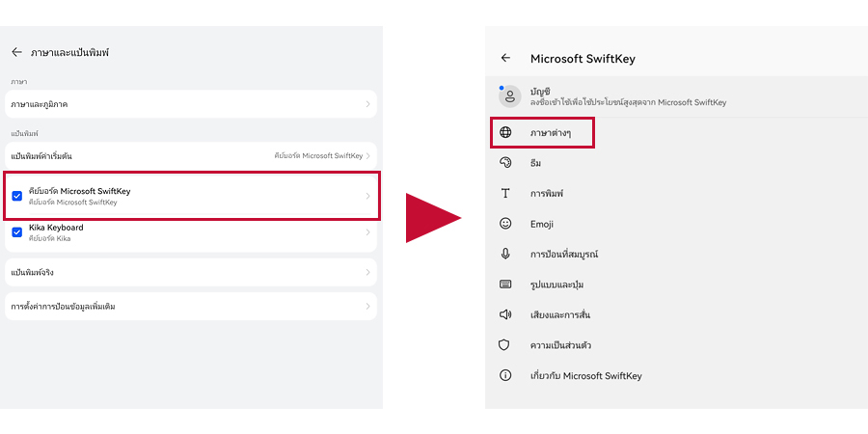Go back from Microsoft SwiftKey settings
Viewport: 868px width, 434px height.
(x=505, y=58)
